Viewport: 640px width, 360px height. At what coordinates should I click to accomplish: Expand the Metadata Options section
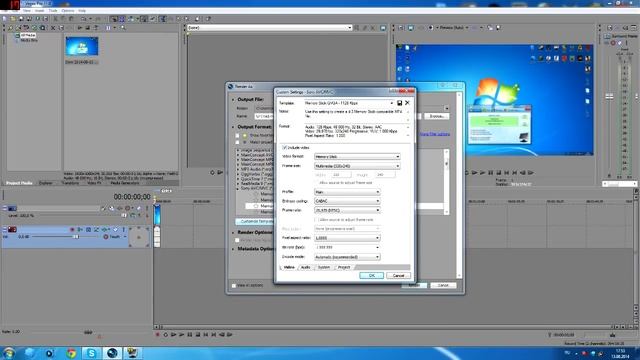pos(233,249)
